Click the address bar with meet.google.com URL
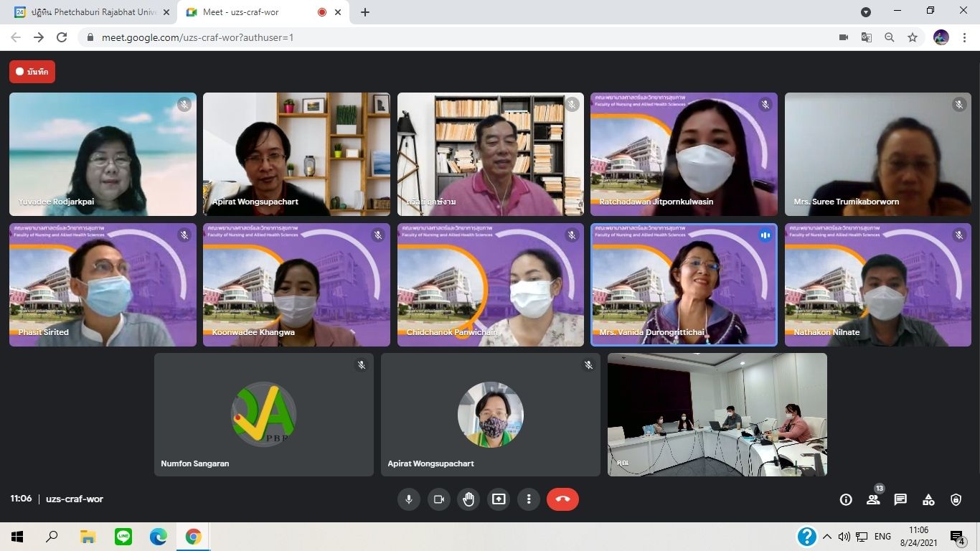Viewport: 980px width, 551px height. coord(430,37)
